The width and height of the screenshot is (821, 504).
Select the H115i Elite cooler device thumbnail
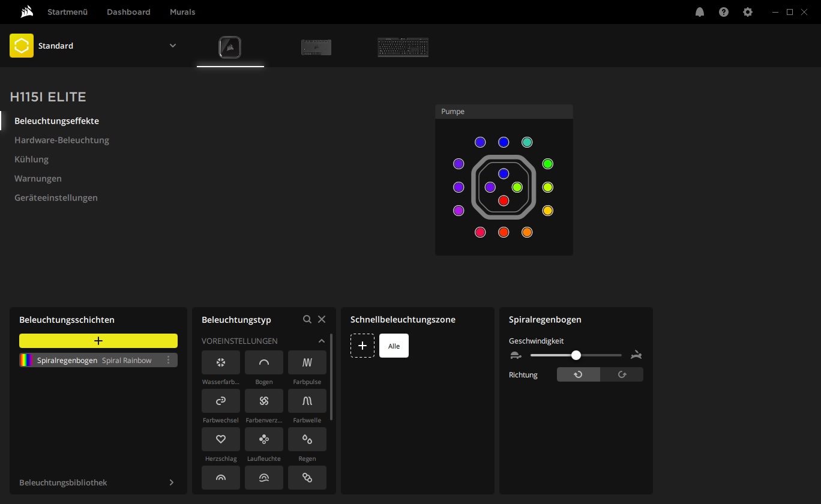(230, 47)
